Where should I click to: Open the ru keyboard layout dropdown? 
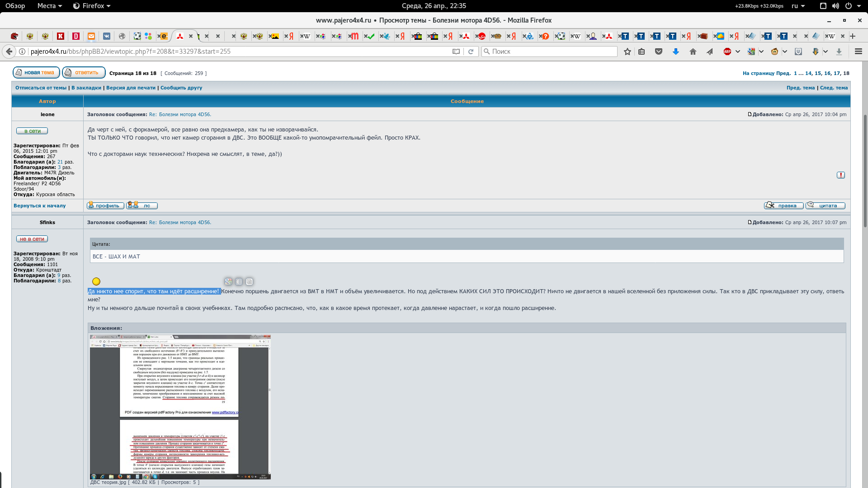pos(798,6)
